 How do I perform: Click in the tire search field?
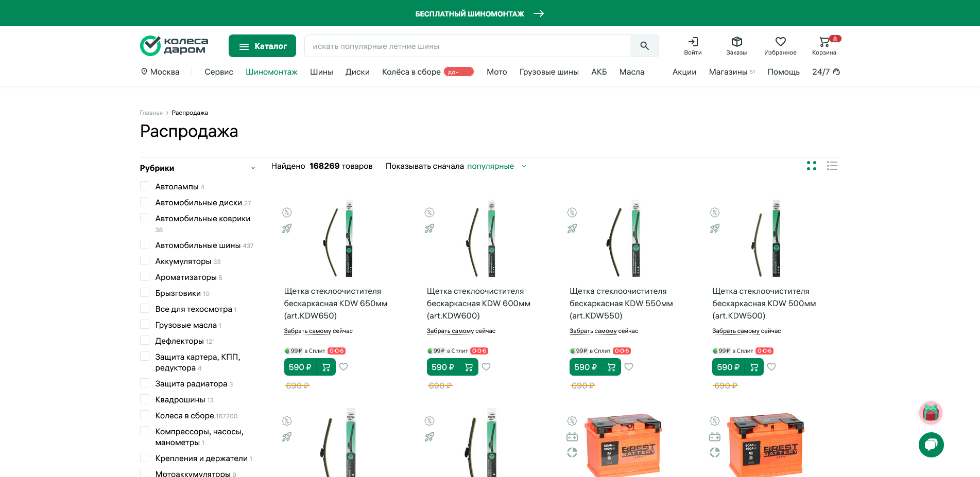coord(467,46)
